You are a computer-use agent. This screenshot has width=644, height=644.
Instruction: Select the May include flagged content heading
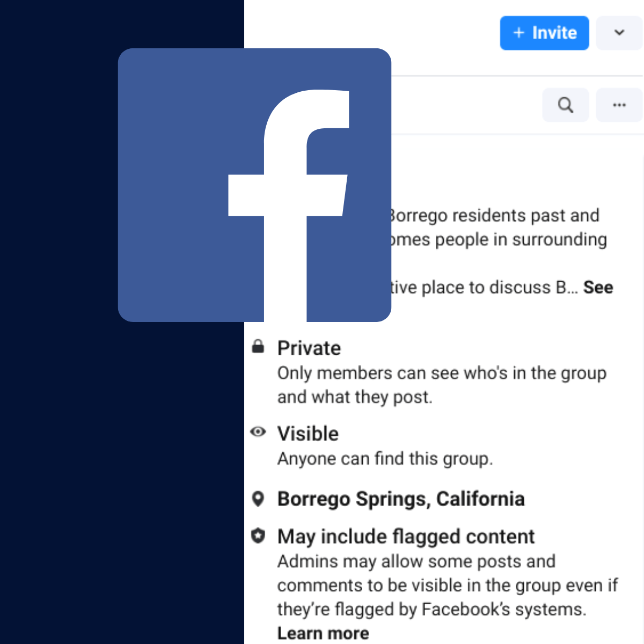[x=406, y=537]
